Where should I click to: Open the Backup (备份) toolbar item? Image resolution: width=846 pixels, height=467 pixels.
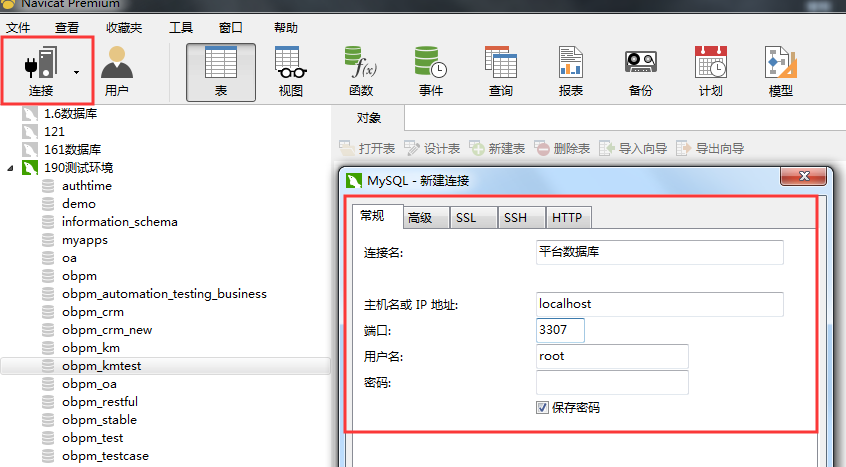click(x=640, y=72)
